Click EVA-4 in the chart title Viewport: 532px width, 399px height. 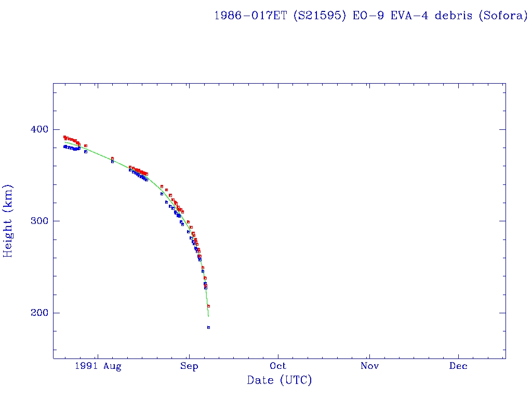(x=407, y=16)
